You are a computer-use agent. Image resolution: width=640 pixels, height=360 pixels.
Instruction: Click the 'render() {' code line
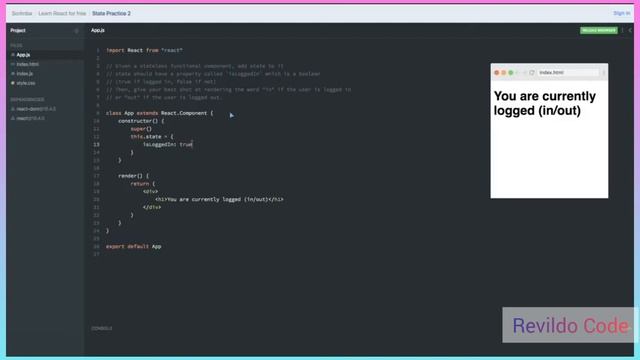click(x=133, y=176)
